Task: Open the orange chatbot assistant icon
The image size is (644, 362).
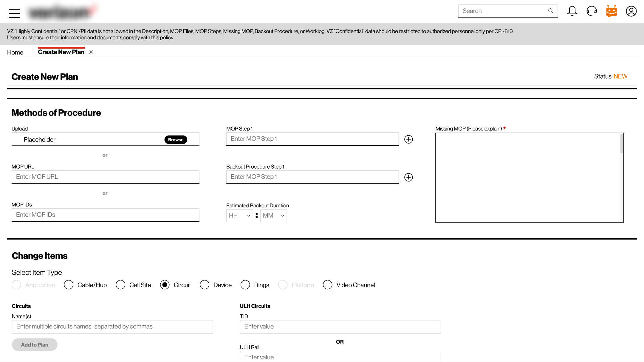Action: pos(612,11)
